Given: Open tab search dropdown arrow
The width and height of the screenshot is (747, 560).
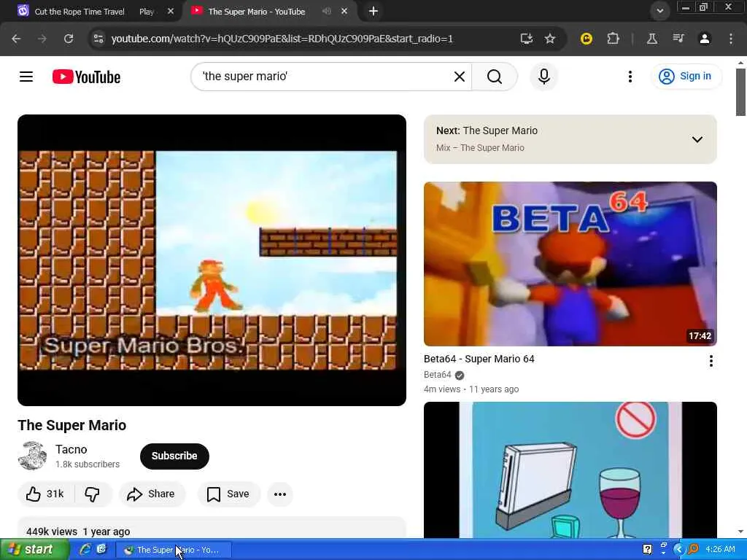Looking at the screenshot, I should (659, 11).
